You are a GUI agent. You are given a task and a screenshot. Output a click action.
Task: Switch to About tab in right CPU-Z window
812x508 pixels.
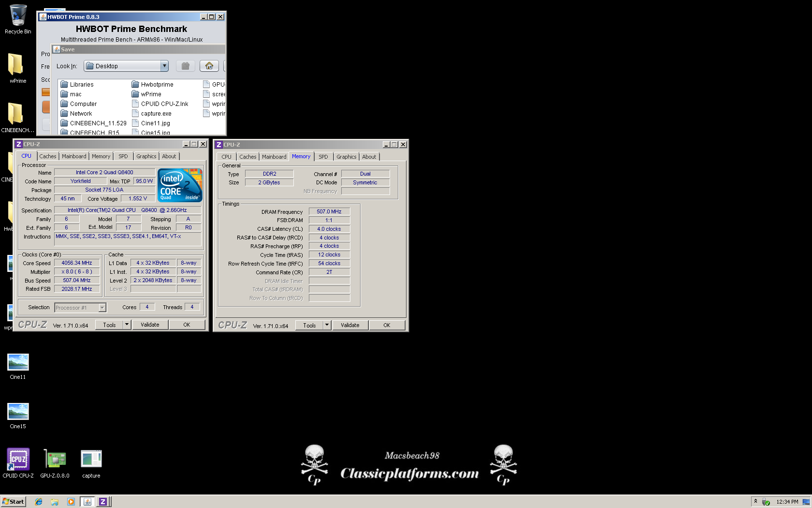(369, 157)
